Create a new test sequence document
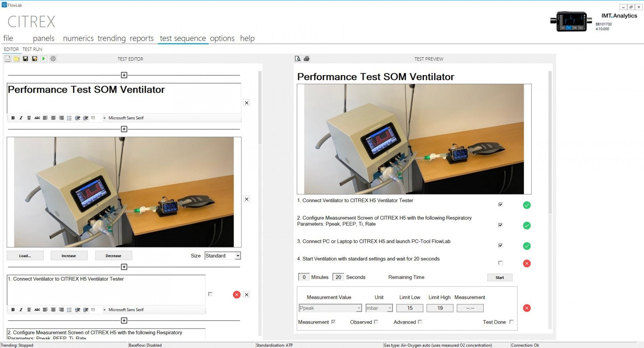644x348 pixels. 7,59
